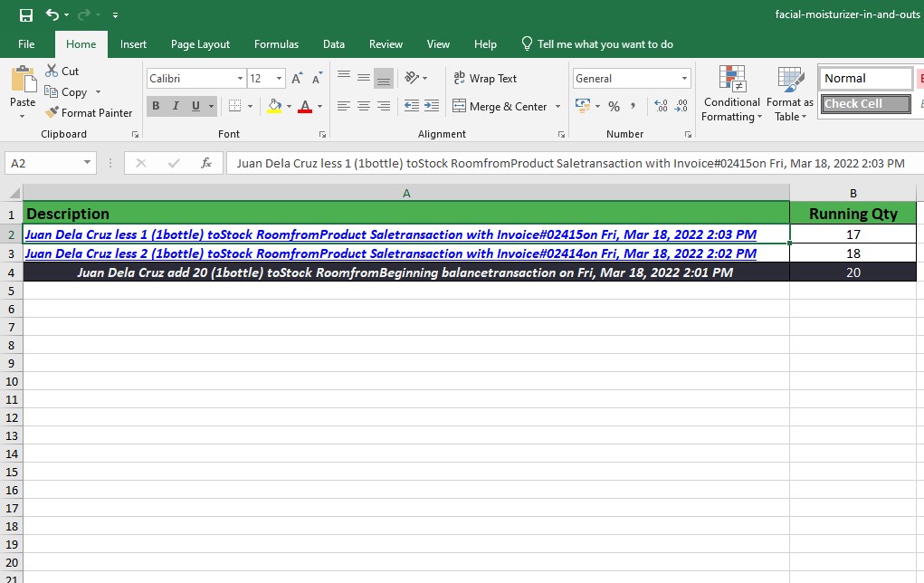Viewport: 924px width, 583px height.
Task: Expand the Paste options arrow
Action: pyautogui.click(x=23, y=116)
